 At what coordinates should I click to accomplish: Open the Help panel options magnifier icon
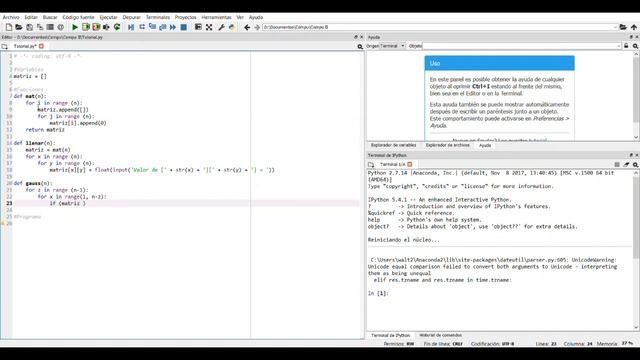[636, 46]
